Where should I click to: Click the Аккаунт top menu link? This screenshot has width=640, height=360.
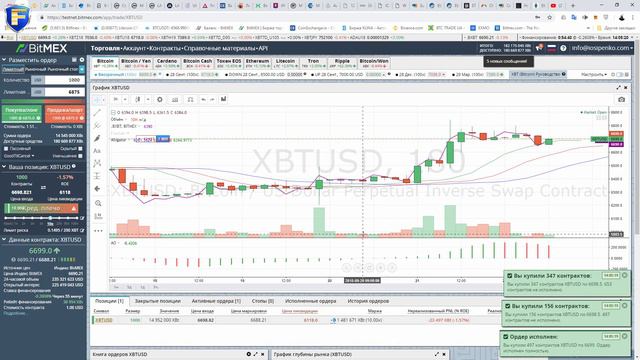(136, 48)
